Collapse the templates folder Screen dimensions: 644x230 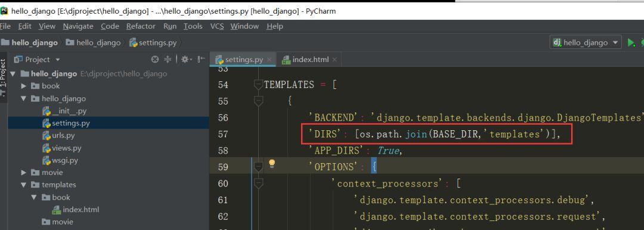coord(23,185)
